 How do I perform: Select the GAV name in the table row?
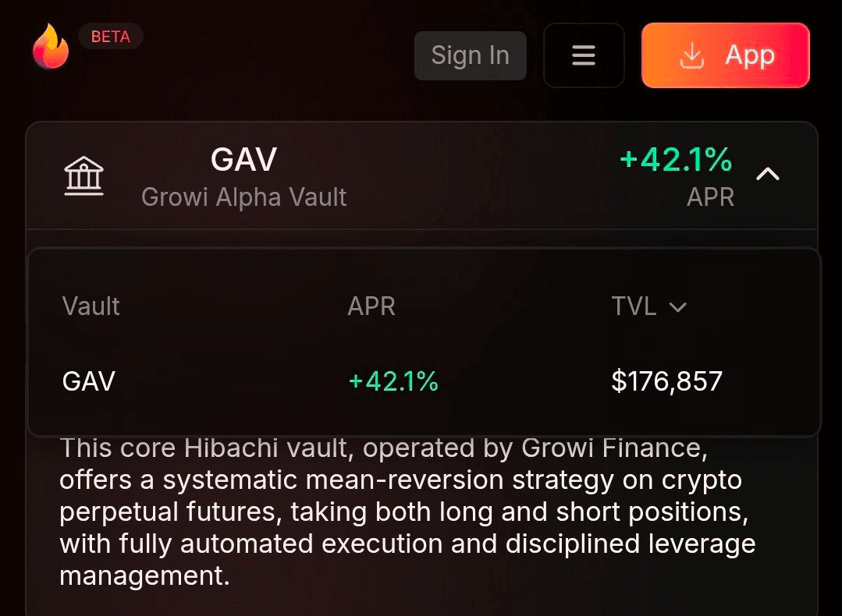tap(89, 381)
